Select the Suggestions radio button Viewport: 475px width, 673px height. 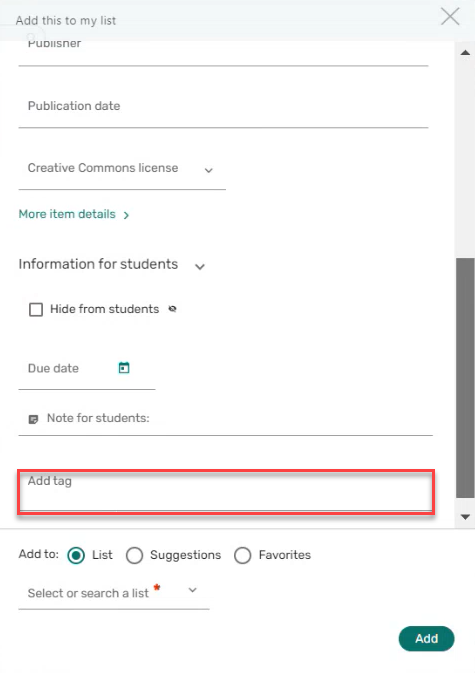(134, 555)
